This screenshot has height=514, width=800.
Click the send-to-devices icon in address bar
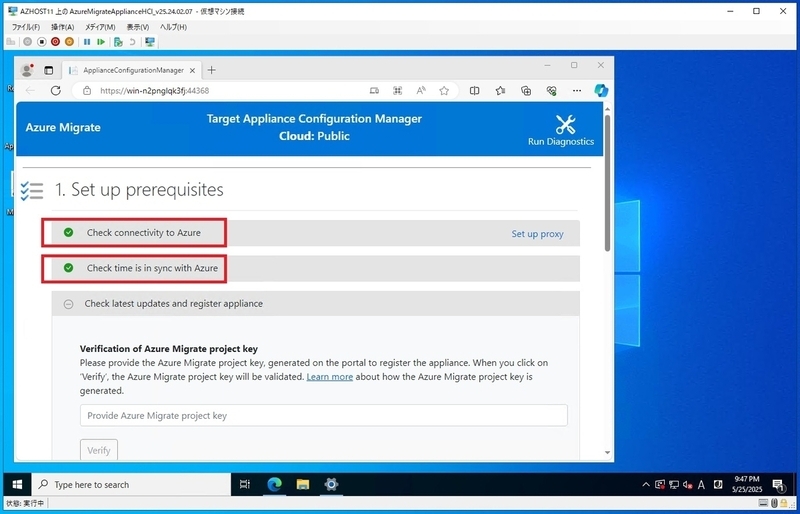pos(374,91)
